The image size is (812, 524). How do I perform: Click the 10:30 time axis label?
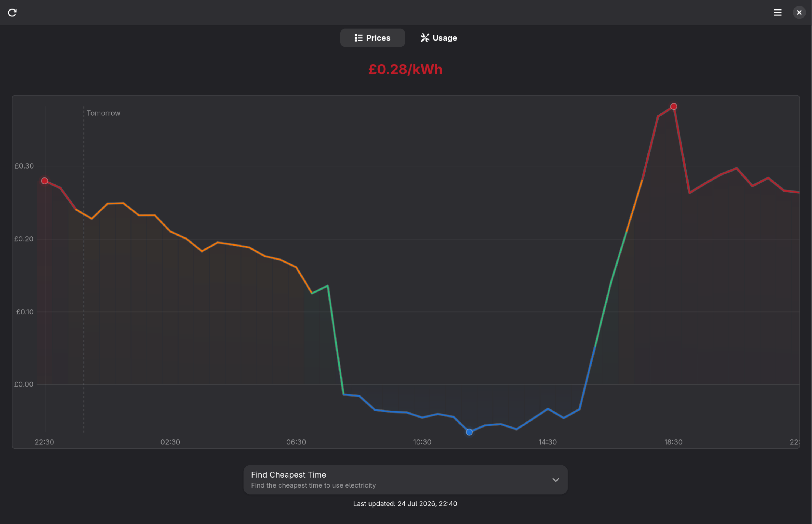point(422,442)
